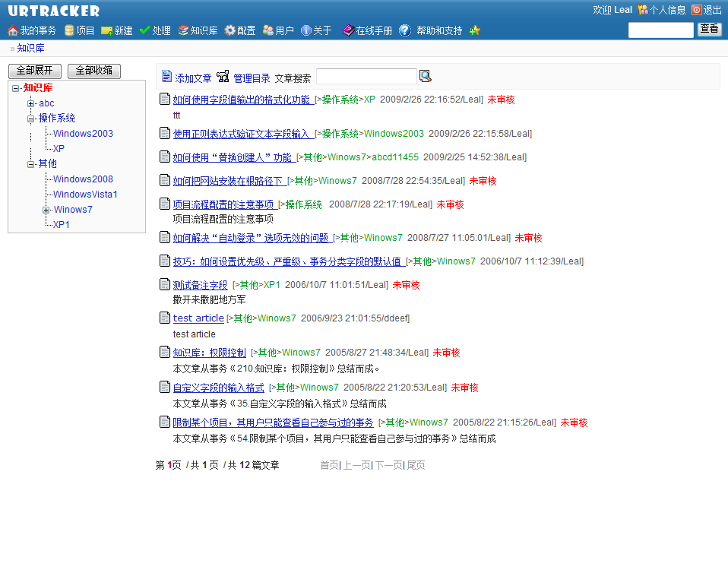The image size is (728, 576).
Task: Select Windows2003 in the tree
Action: click(83, 134)
